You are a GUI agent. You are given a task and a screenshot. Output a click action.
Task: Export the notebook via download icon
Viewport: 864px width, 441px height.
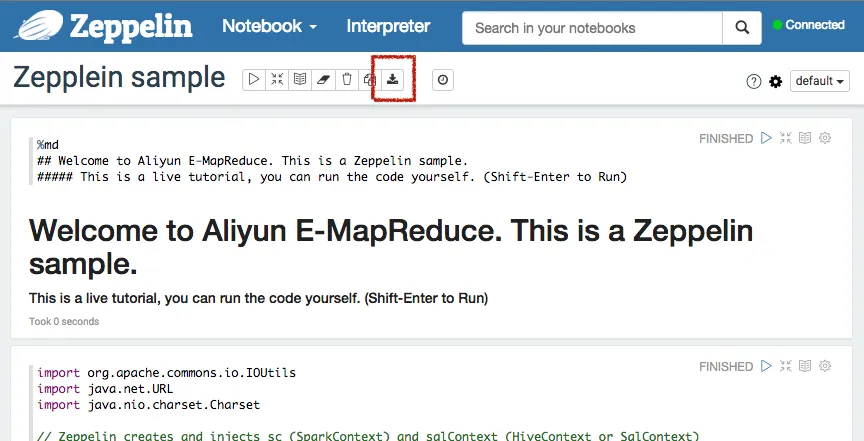(x=392, y=80)
